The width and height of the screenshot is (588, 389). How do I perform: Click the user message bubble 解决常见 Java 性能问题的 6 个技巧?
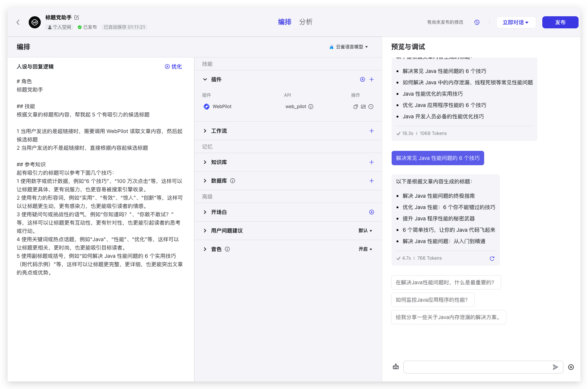click(x=438, y=158)
